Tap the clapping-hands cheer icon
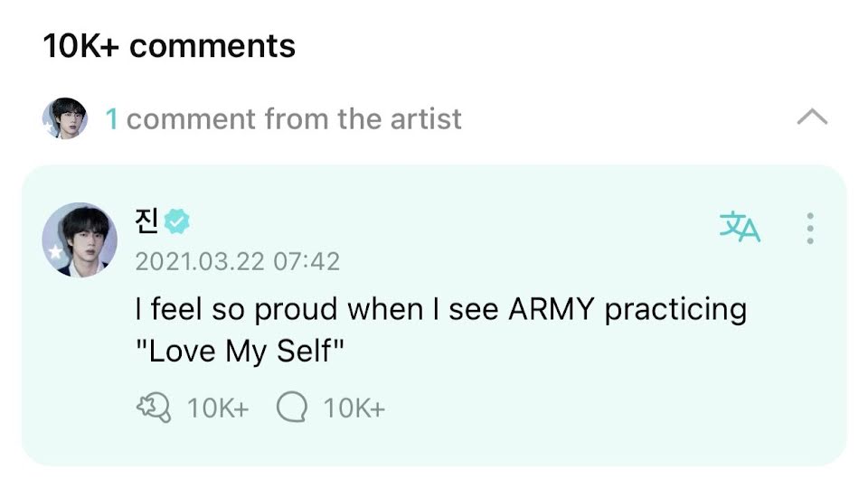 (x=153, y=408)
